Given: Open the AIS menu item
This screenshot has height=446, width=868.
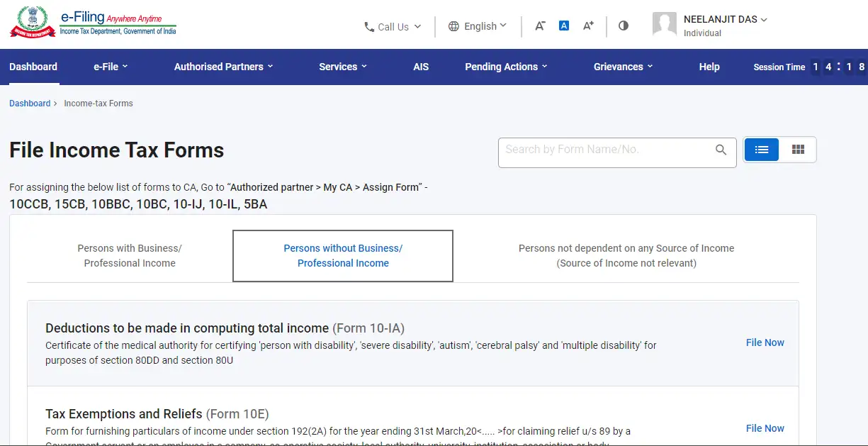Looking at the screenshot, I should coord(421,67).
